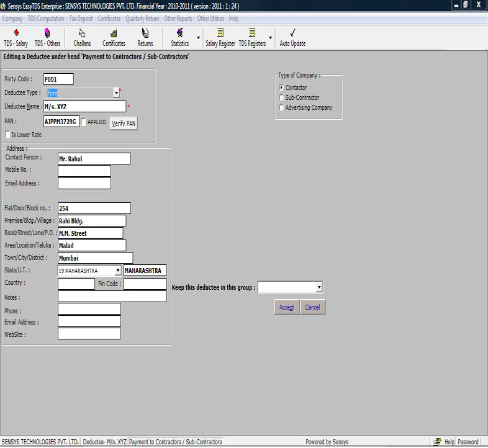The image size is (488, 448).
Task: Click Phone input field
Action: click(x=89, y=308)
